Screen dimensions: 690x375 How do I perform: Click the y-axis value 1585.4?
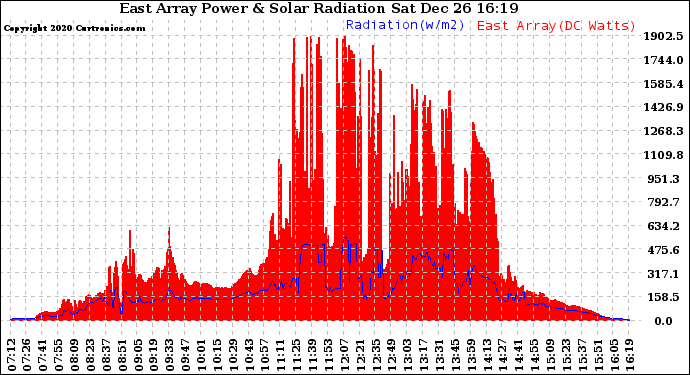tap(664, 84)
